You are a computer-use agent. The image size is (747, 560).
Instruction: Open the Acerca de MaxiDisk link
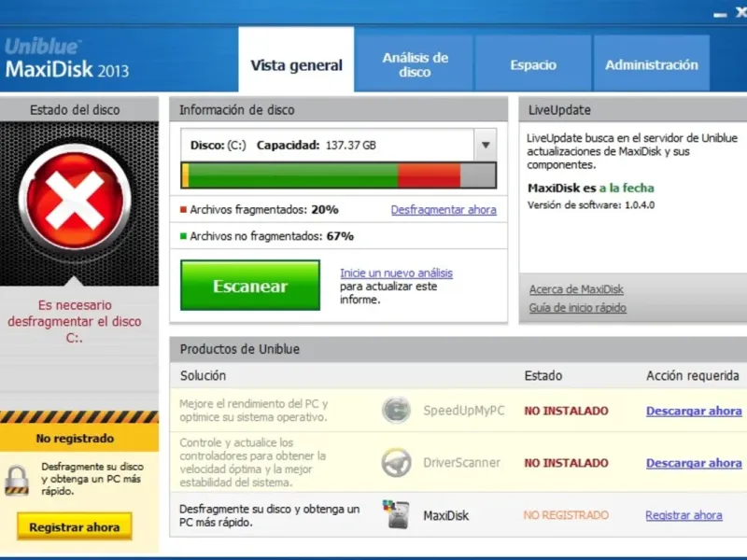pos(576,289)
